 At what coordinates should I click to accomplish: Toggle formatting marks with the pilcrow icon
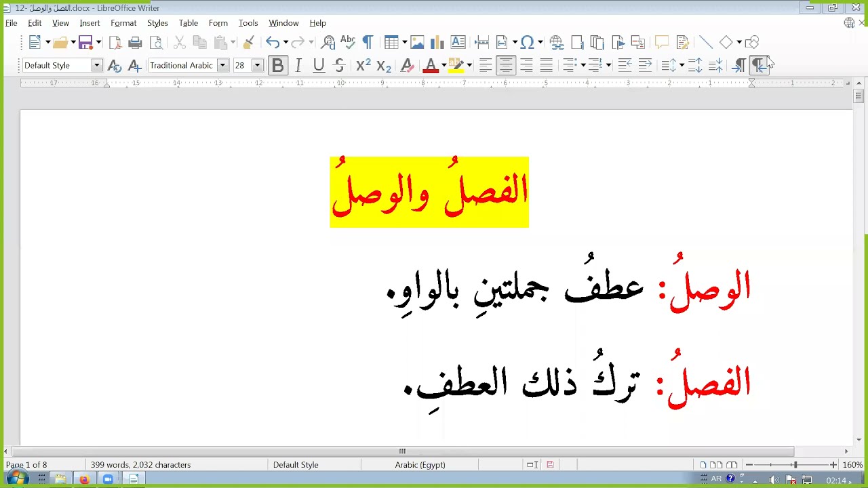[x=368, y=43]
